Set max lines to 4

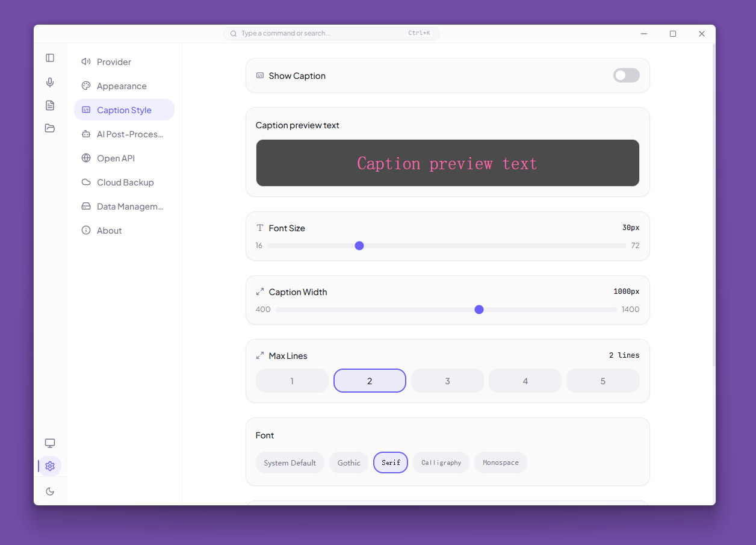tap(525, 381)
